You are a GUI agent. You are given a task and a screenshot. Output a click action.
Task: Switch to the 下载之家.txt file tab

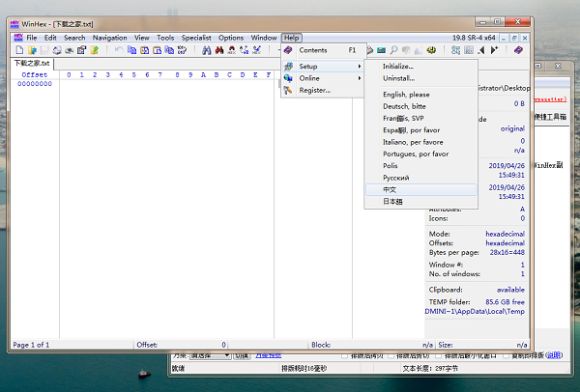(x=32, y=63)
